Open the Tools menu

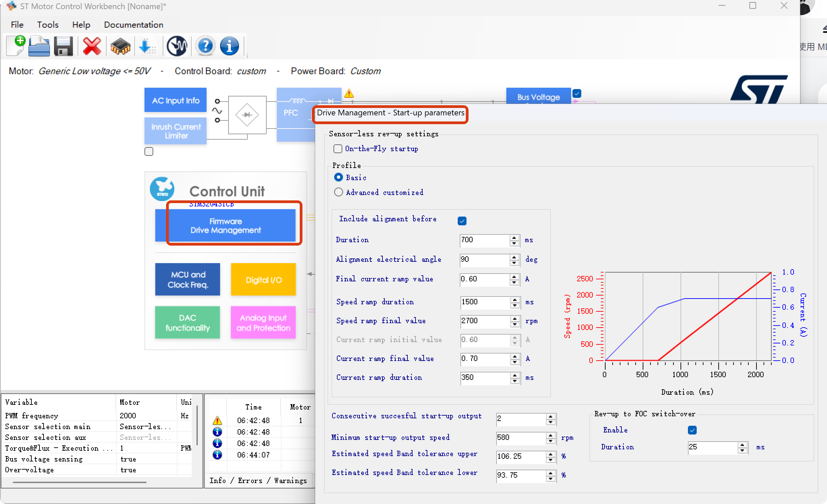(48, 25)
